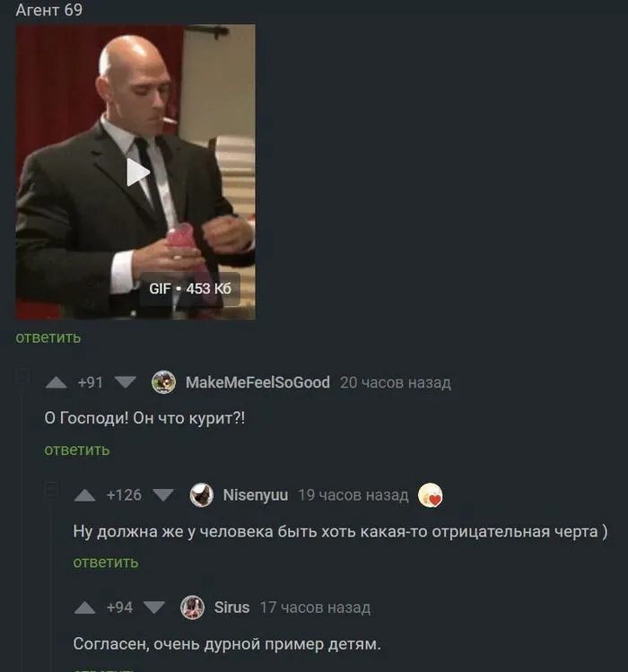Downvote MakeMeFeelSoGood's comment
The width and height of the screenshot is (628, 672).
(x=126, y=382)
